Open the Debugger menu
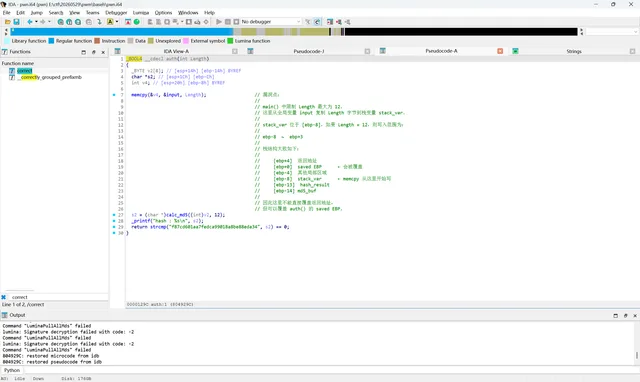Screen dimensions: 640x382 [116, 13]
